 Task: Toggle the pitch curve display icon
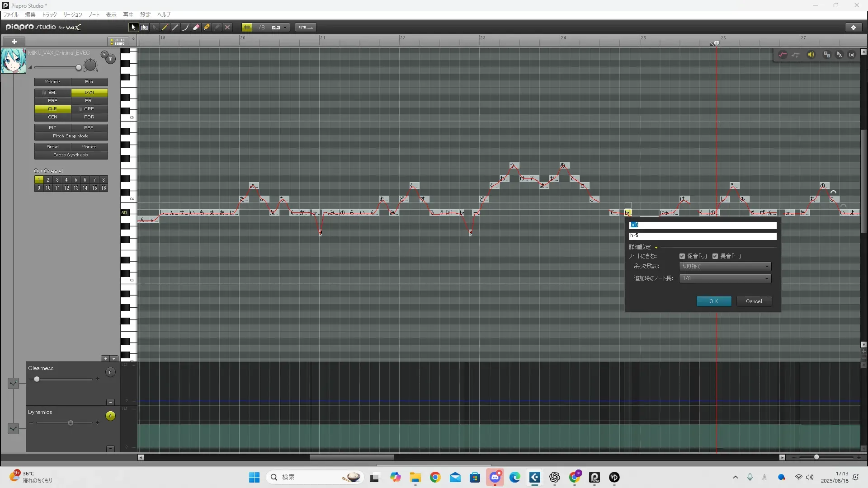783,55
